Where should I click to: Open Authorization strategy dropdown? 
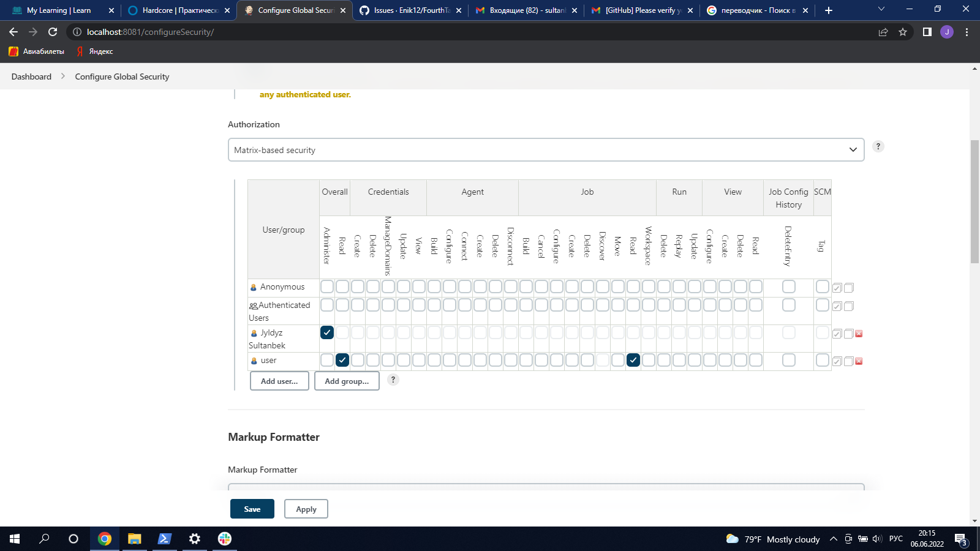(x=546, y=150)
